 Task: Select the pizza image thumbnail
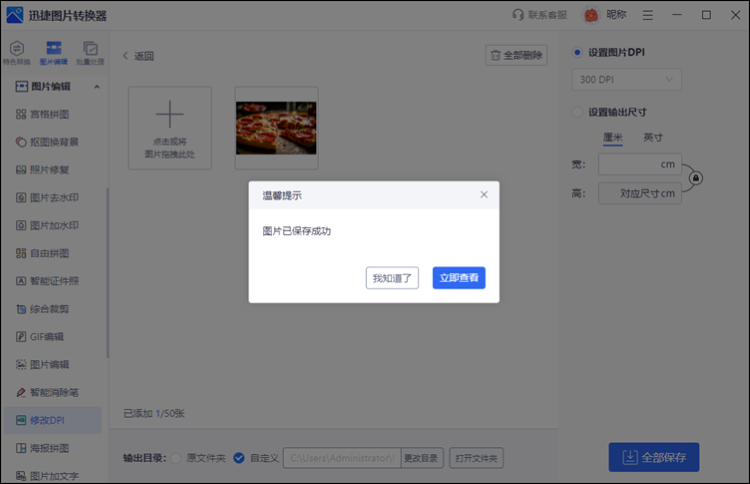pos(276,128)
